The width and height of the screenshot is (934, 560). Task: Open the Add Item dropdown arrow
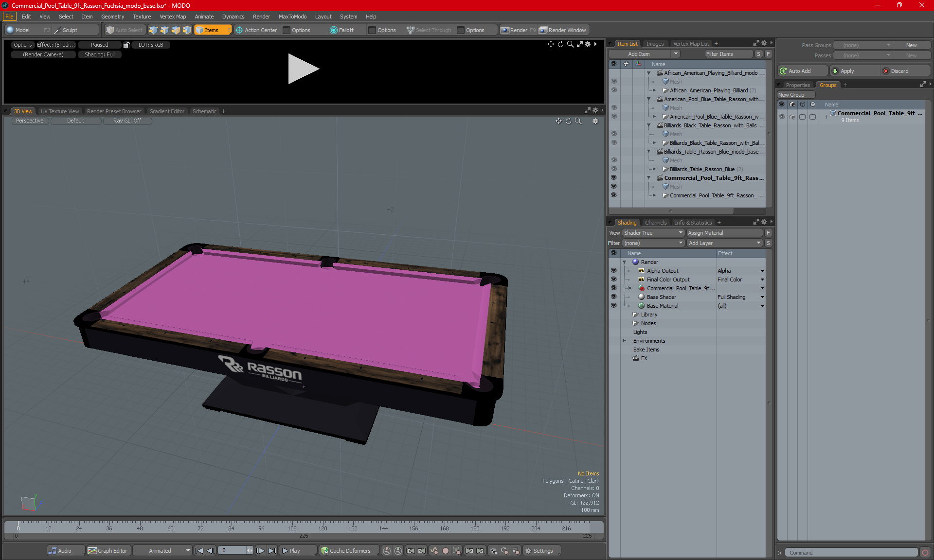click(x=676, y=54)
